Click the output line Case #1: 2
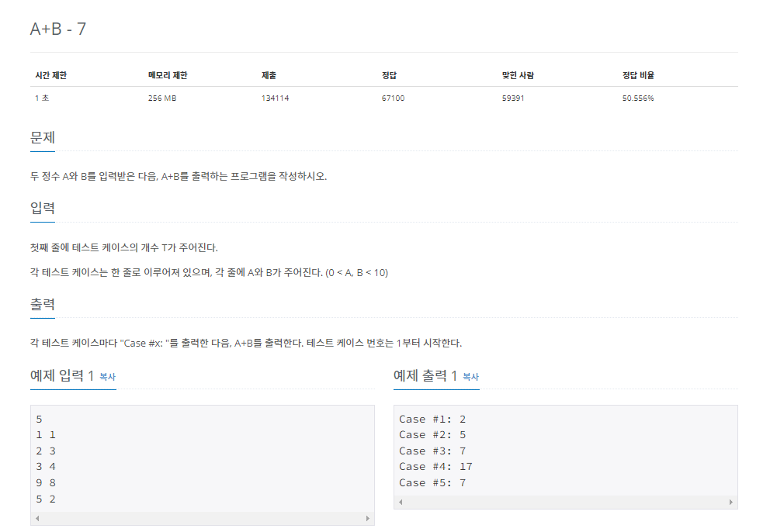 pos(432,419)
